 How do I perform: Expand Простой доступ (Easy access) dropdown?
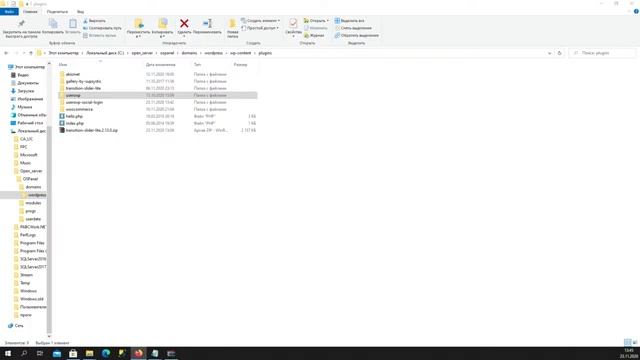[x=260, y=28]
